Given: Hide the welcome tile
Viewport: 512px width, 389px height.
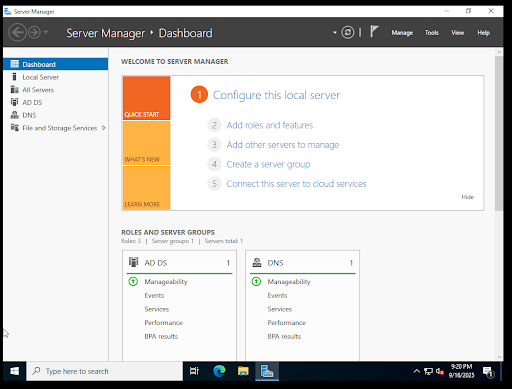Looking at the screenshot, I should pos(468,197).
